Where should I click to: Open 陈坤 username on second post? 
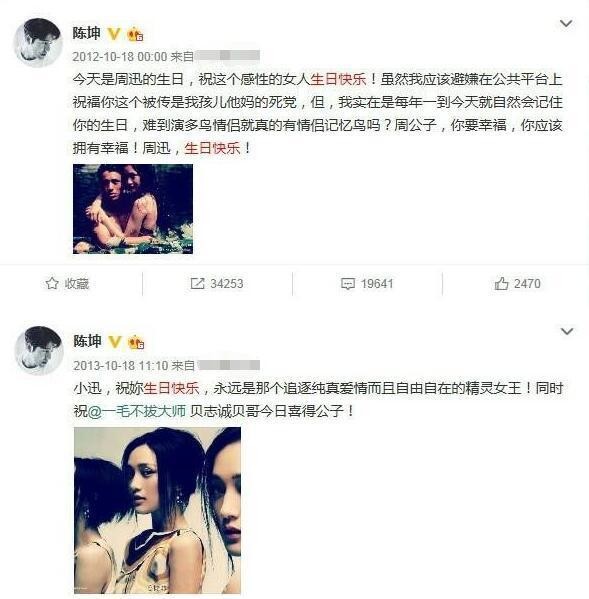[x=87, y=341]
